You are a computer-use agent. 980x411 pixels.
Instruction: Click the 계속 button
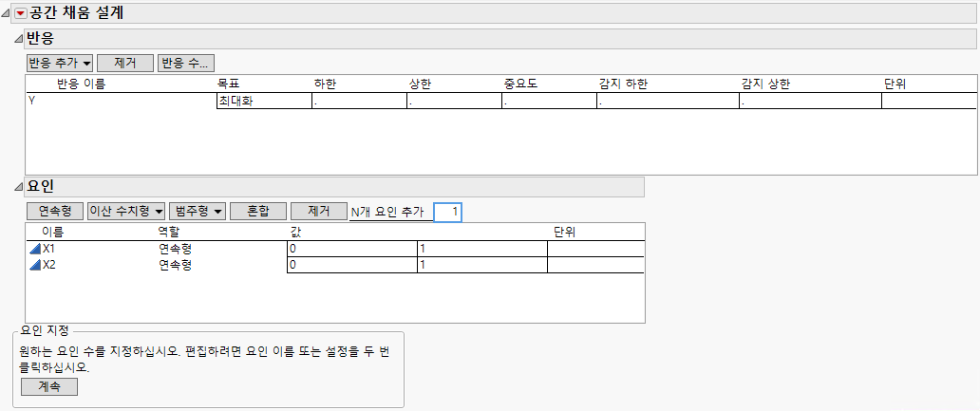[49, 386]
